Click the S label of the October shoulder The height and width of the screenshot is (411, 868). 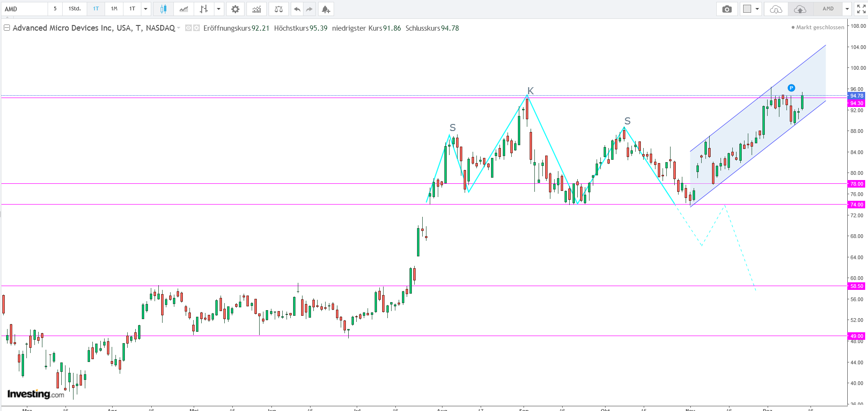[627, 121]
